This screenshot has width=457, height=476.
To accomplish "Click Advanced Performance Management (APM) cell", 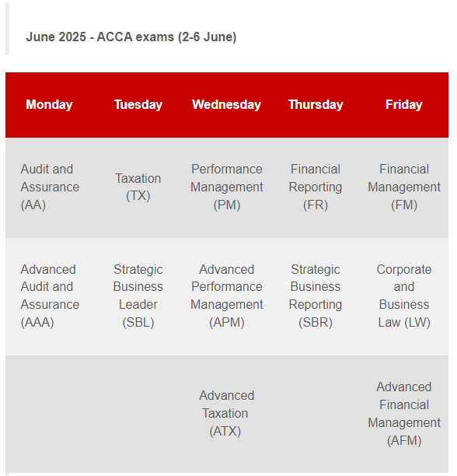I will [226, 296].
